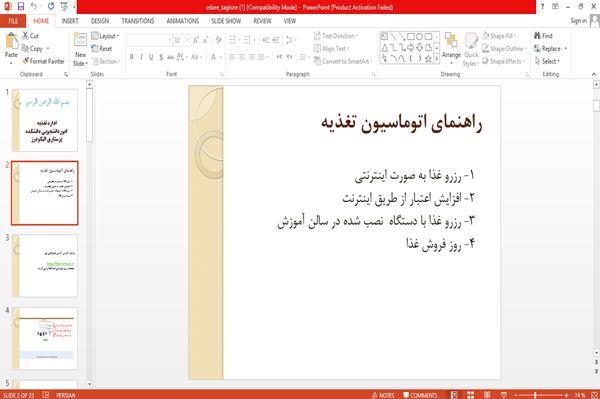Image resolution: width=600 pixels, height=399 pixels.
Task: Click the Undo arrow icon
Action: pos(34,6)
